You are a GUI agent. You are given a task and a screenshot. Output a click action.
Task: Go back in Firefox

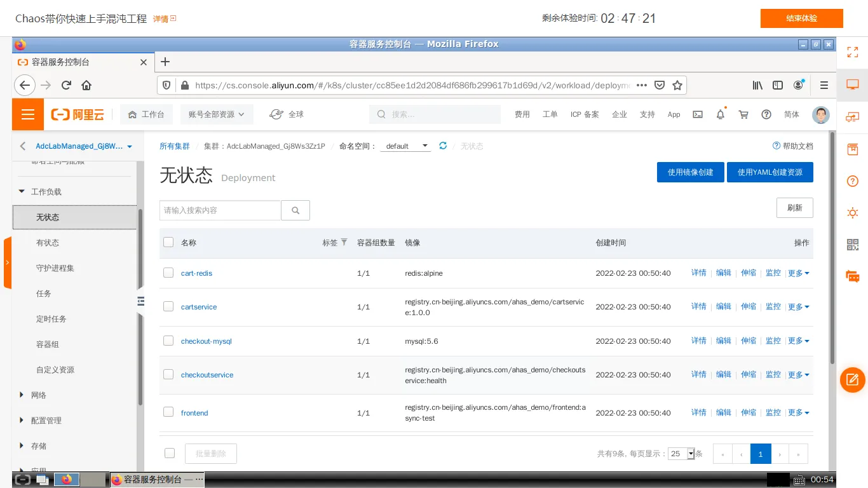click(24, 85)
